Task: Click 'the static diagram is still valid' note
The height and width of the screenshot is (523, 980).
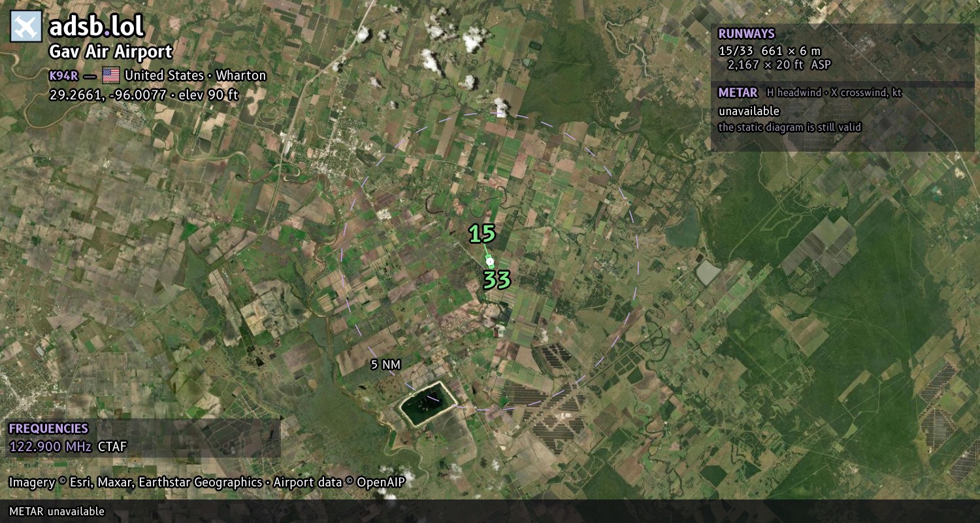Action: [790, 127]
